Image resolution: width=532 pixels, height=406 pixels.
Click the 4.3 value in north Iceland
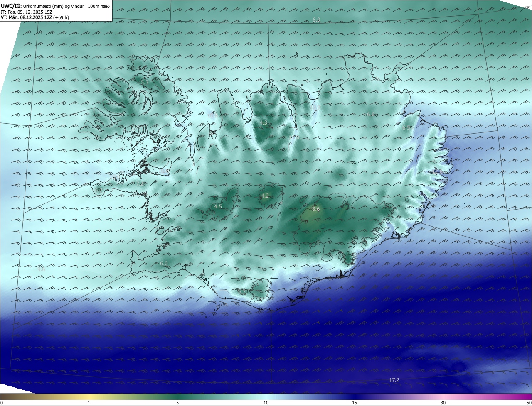pos(264,123)
